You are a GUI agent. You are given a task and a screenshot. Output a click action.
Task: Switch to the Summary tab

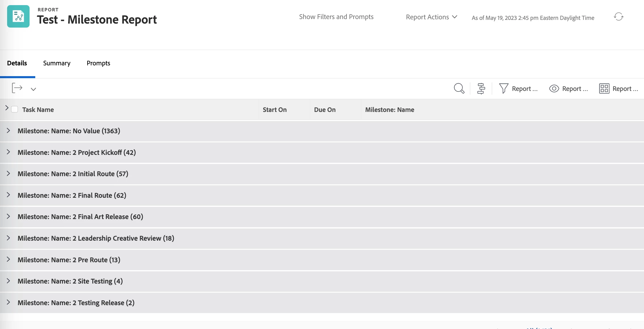point(57,63)
